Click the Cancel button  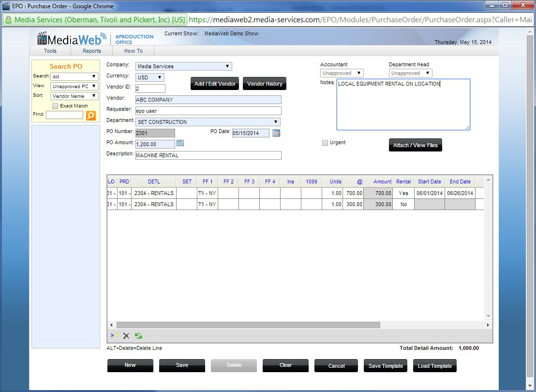(336, 366)
